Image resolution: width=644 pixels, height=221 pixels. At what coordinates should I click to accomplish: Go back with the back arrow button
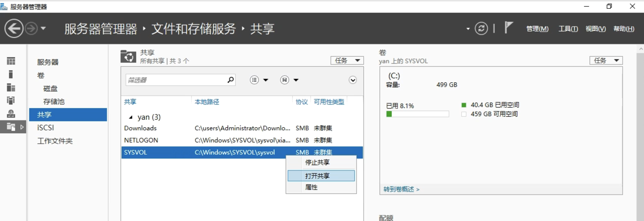14,28
